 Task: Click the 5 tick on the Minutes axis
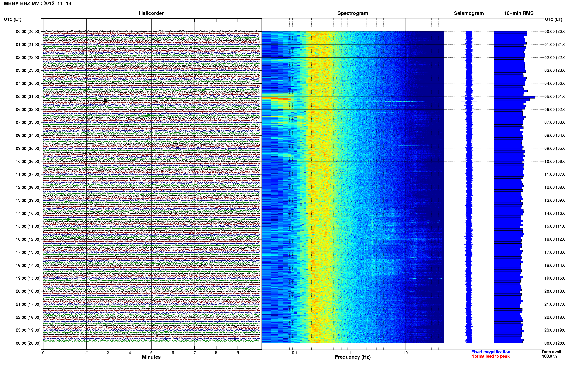pyautogui.click(x=151, y=353)
